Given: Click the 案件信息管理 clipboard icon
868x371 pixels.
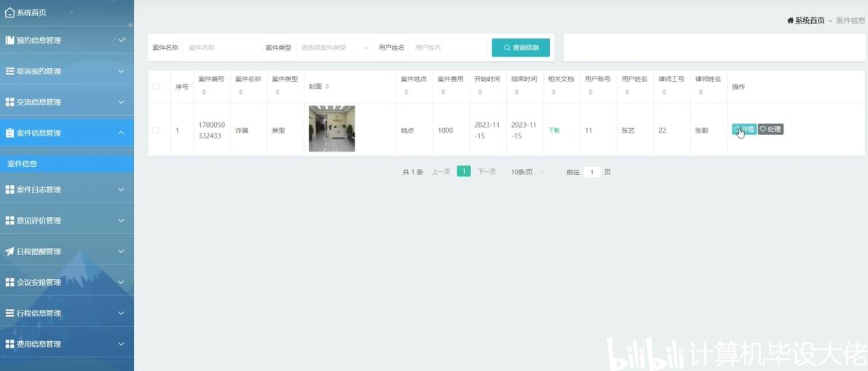Looking at the screenshot, I should 9,133.
